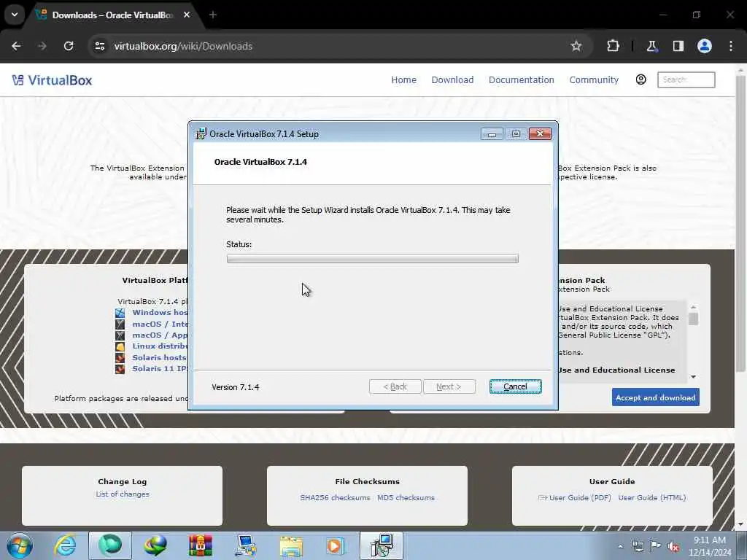The image size is (747, 560).
Task: Click the address bar URL virtualbox.org/wiki/Downloads
Action: (183, 46)
